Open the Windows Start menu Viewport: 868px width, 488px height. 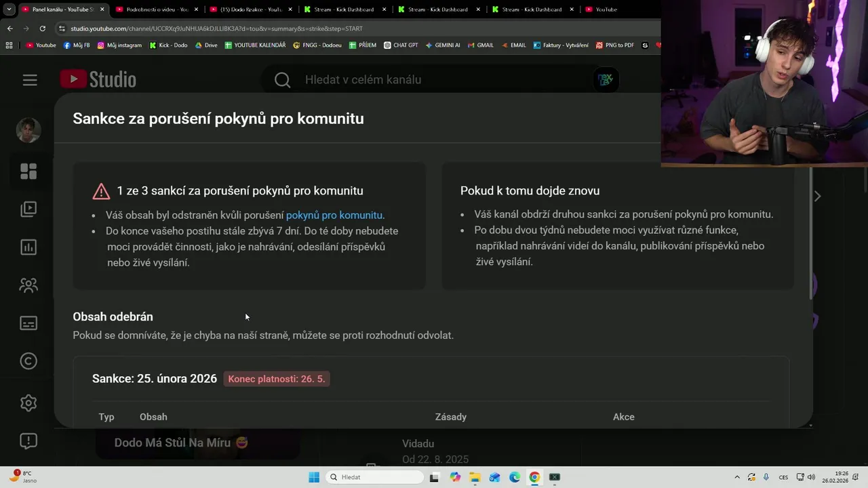pos(313,477)
